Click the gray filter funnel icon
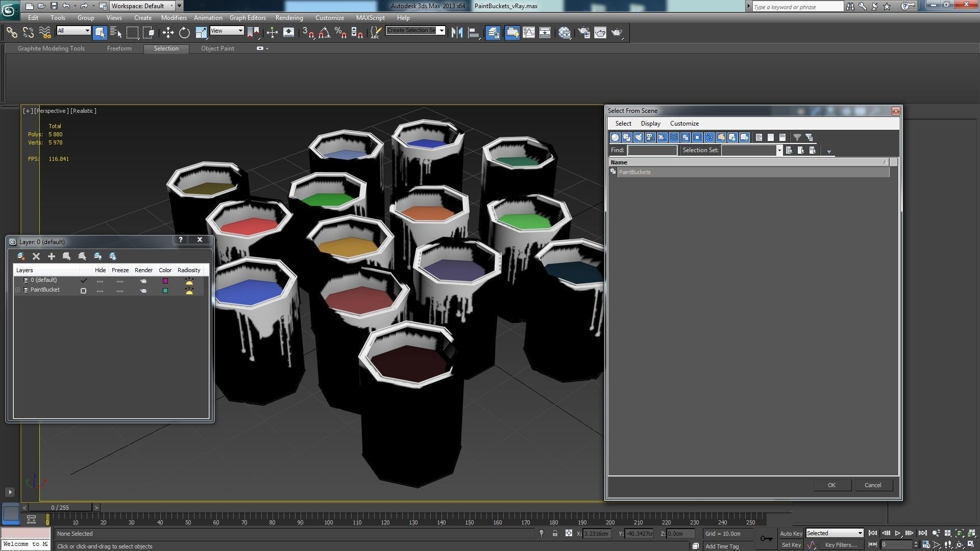The image size is (980, 551). click(797, 137)
